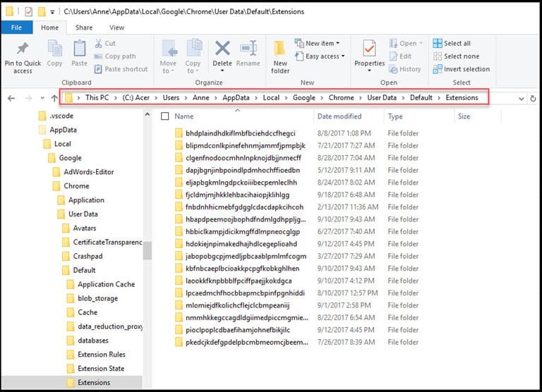542x392 pixels.
Task: Select Extension Rules in the folder tree
Action: coord(102,355)
